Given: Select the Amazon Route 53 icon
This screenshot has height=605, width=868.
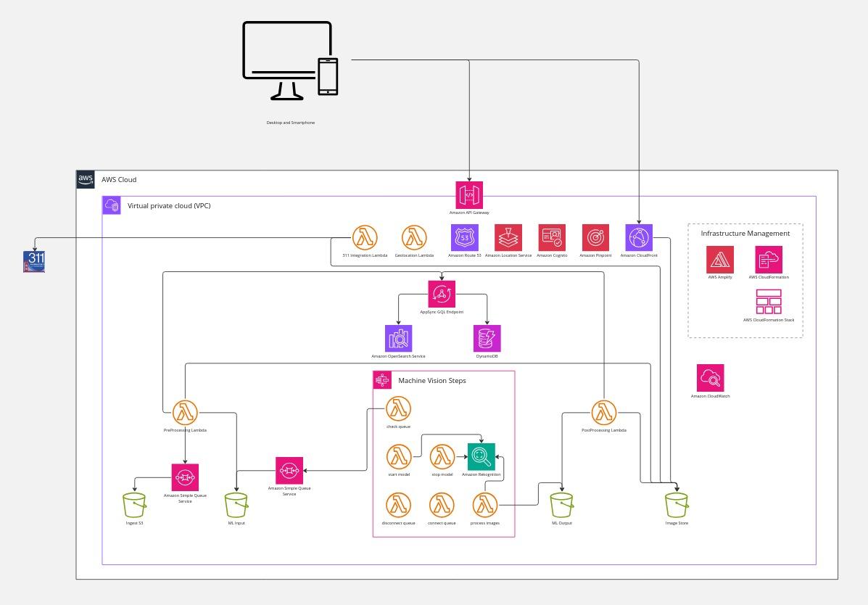Looking at the screenshot, I should pyautogui.click(x=464, y=237).
